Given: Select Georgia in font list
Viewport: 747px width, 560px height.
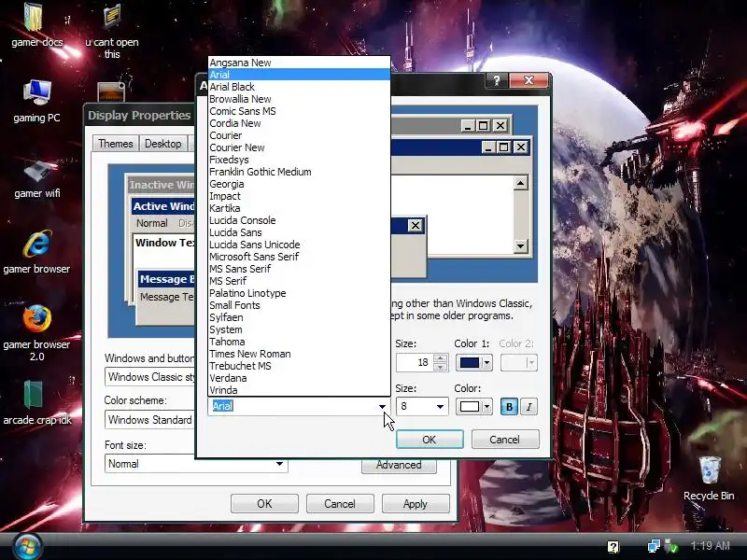Looking at the screenshot, I should (299, 184).
